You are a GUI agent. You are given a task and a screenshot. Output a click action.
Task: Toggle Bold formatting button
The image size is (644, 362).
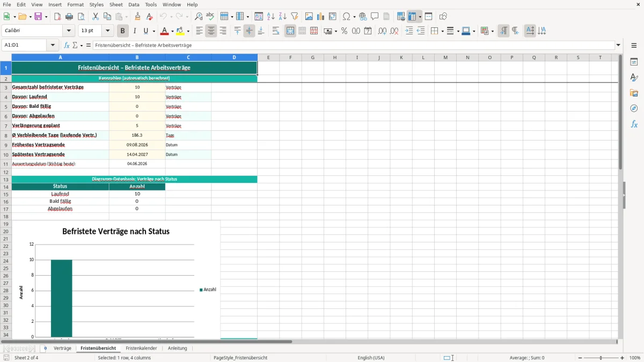point(122,31)
